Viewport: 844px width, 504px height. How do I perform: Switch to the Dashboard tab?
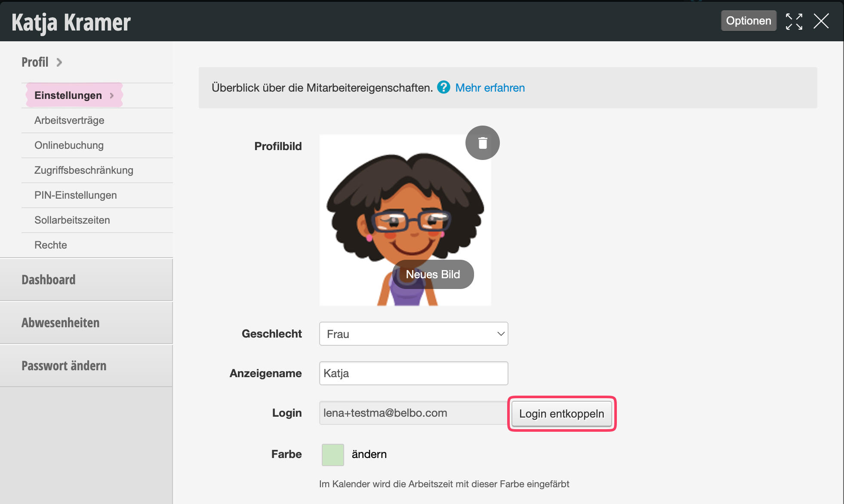49,280
